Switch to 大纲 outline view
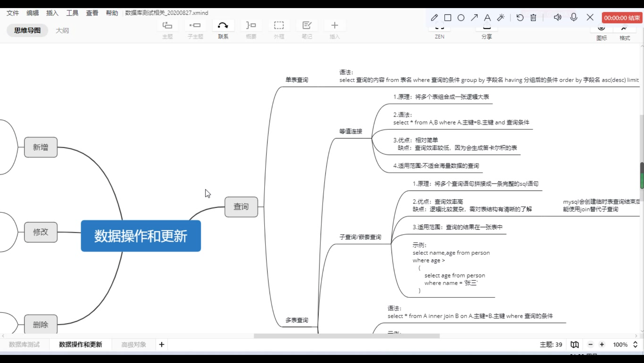 (x=62, y=30)
